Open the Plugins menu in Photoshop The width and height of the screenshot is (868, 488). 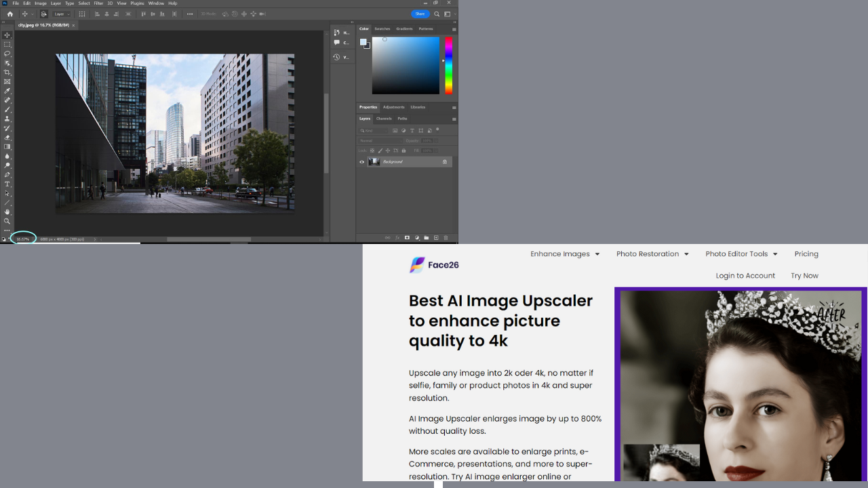[x=138, y=3]
